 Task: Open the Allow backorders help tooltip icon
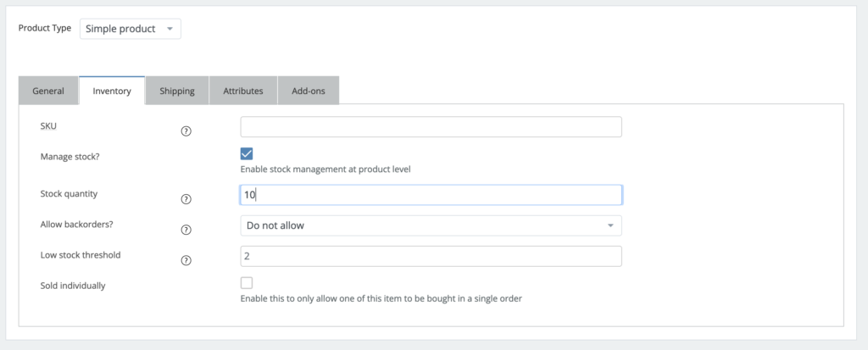[186, 230]
